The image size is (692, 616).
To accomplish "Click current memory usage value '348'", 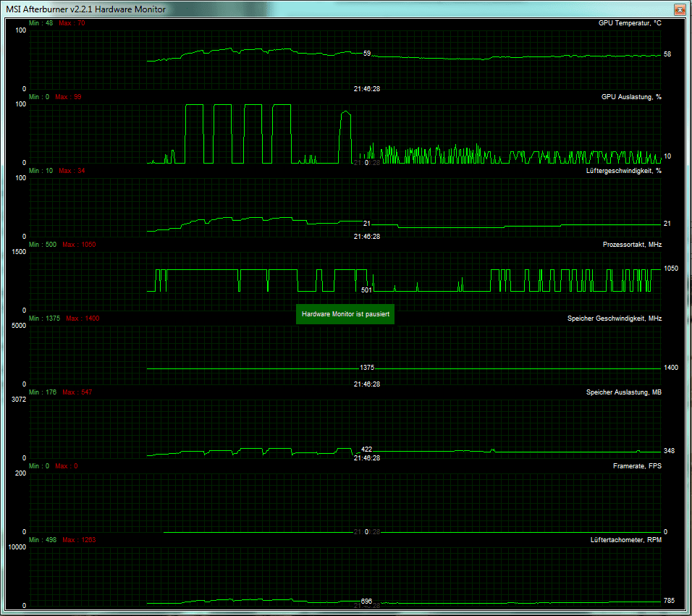I will [669, 451].
